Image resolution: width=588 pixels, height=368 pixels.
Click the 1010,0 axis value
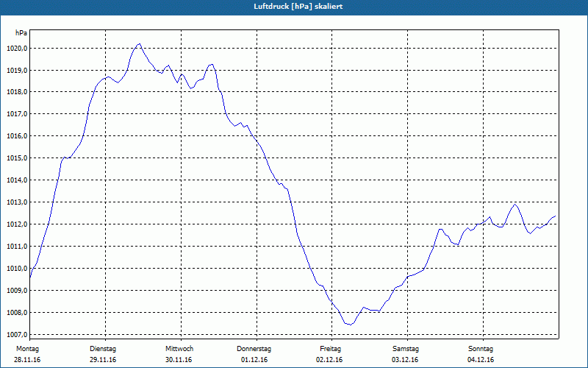pyautogui.click(x=17, y=269)
